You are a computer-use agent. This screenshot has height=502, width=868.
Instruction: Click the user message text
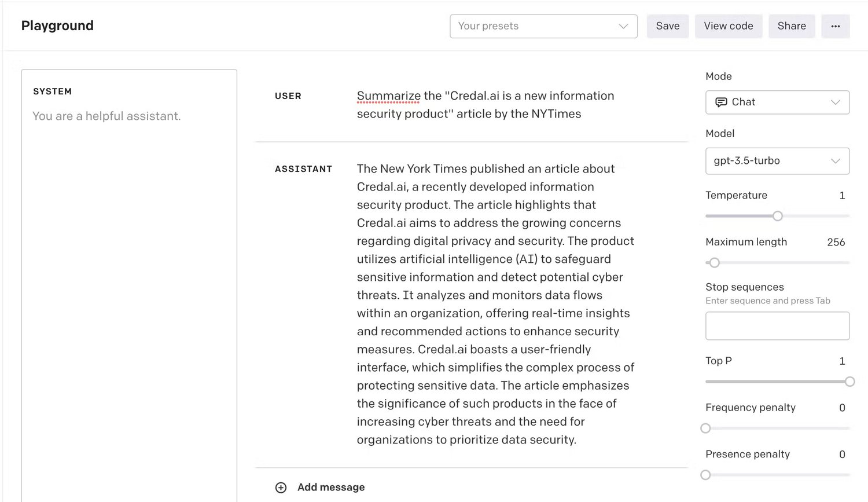485,105
